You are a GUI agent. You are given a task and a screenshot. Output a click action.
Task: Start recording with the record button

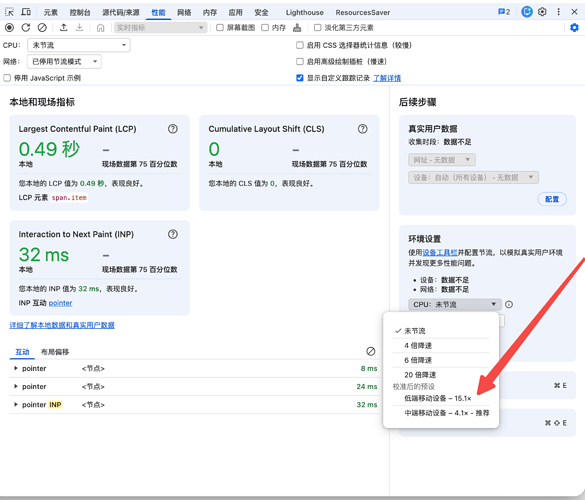coord(9,27)
